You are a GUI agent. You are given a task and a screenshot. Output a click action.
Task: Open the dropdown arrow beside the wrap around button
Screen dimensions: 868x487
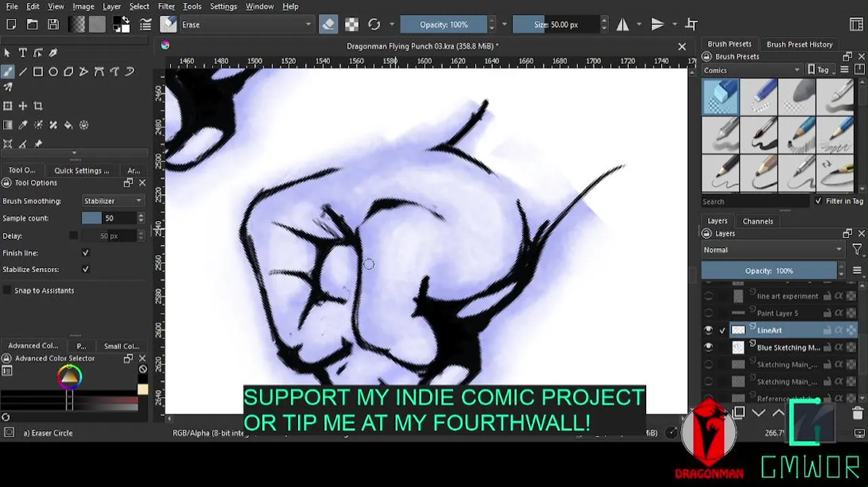pyautogui.click(x=674, y=24)
